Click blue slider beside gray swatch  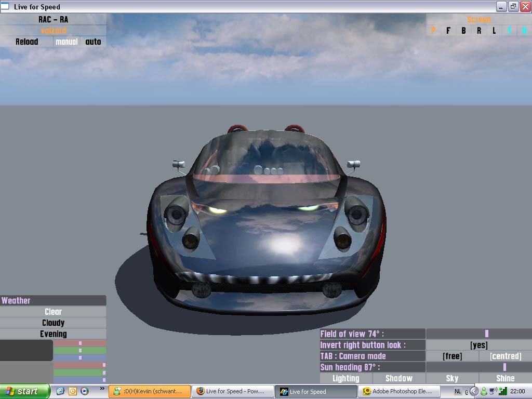click(x=79, y=380)
